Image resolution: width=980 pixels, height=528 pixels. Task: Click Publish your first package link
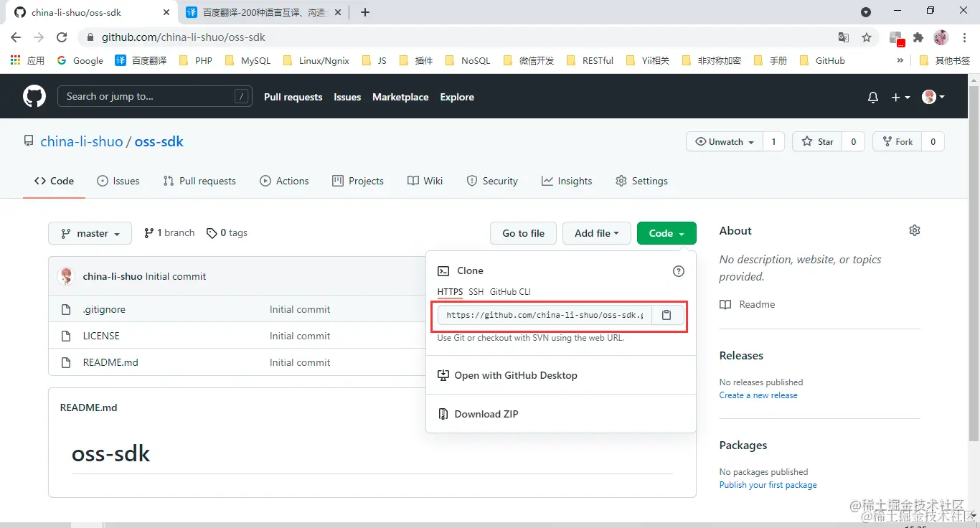[768, 485]
